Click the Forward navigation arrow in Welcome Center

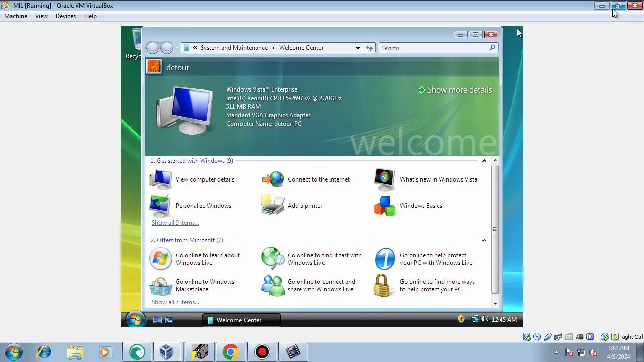point(167,48)
